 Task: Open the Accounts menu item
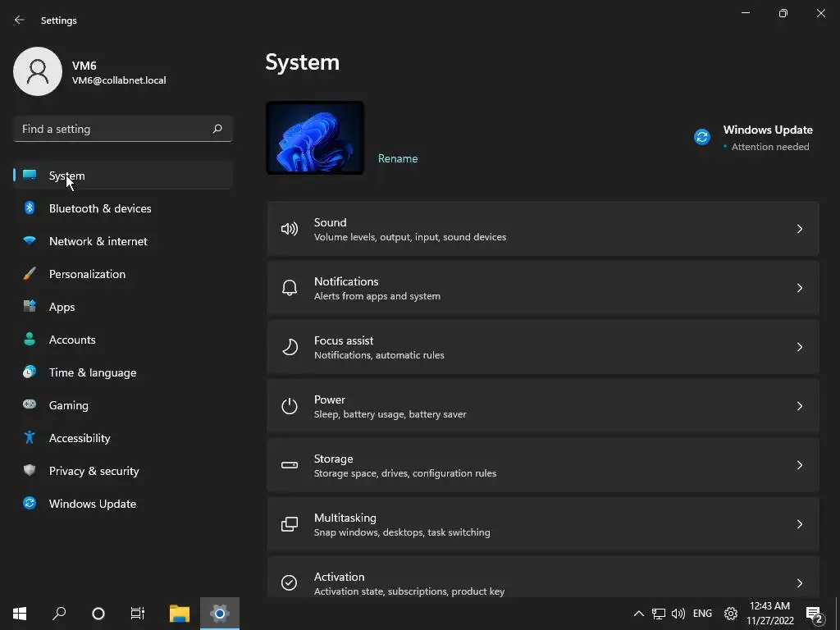(x=72, y=340)
